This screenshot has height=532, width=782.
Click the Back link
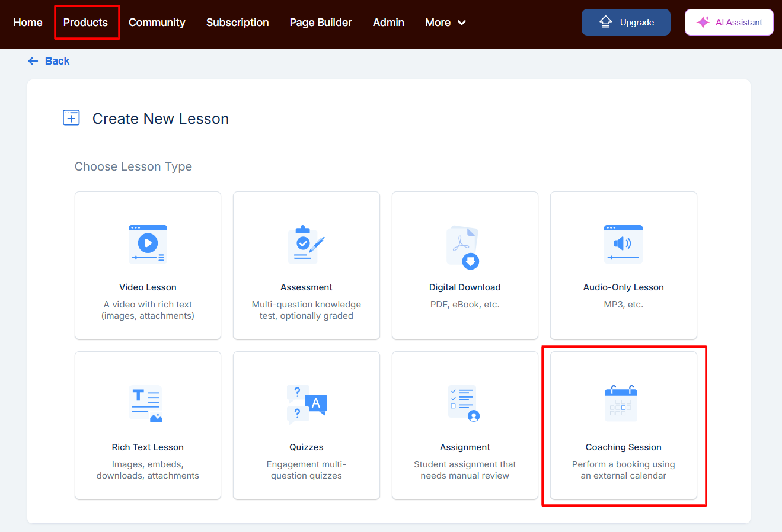tap(57, 61)
